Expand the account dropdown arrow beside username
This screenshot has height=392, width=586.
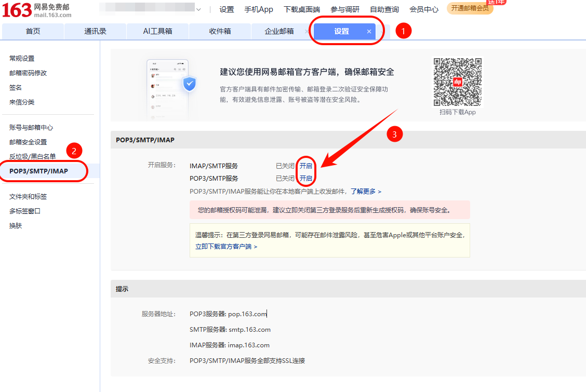198,10
